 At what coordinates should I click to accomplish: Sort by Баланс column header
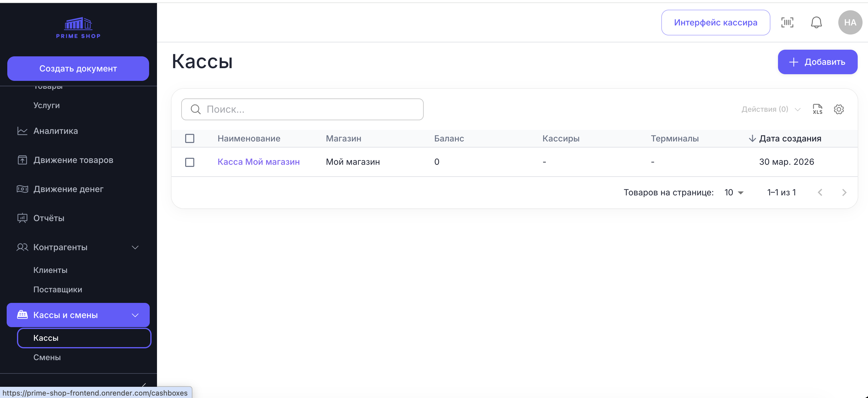tap(449, 138)
